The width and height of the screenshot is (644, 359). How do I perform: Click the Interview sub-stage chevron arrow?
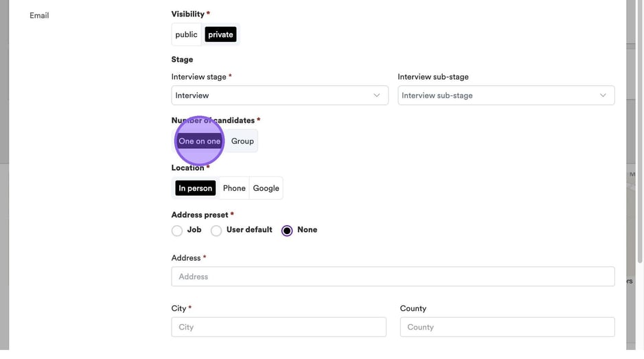tap(603, 95)
